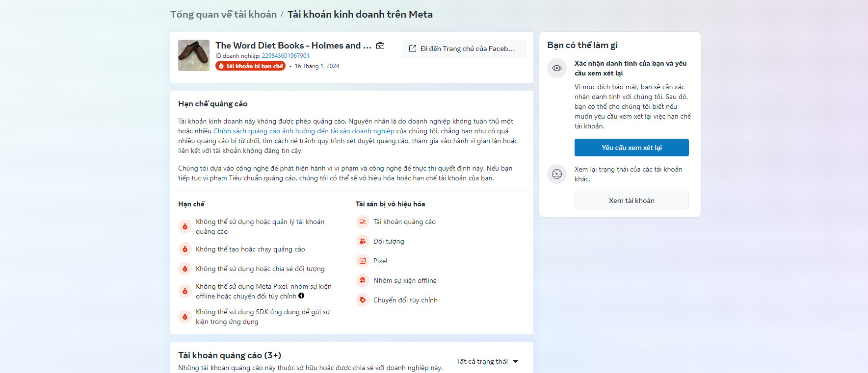The image size is (868, 373).
Task: Click the 'Chuyển đổi tùy chỉnh' asset label
Action: tap(405, 300)
